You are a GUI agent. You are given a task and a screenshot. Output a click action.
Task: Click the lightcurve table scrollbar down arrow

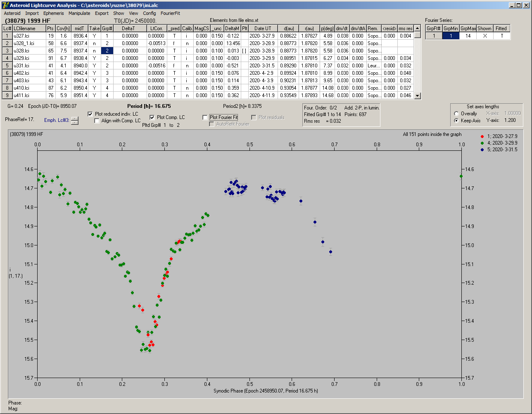(x=418, y=96)
